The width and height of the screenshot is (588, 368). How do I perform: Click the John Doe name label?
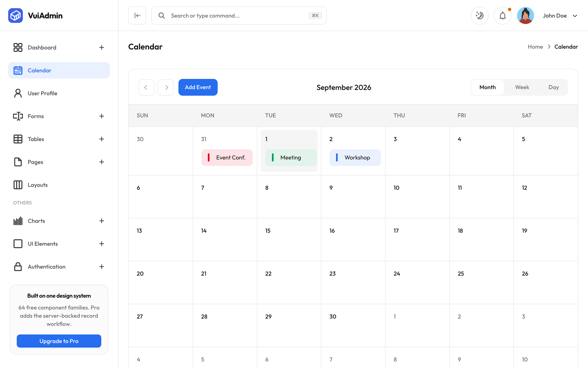(555, 16)
